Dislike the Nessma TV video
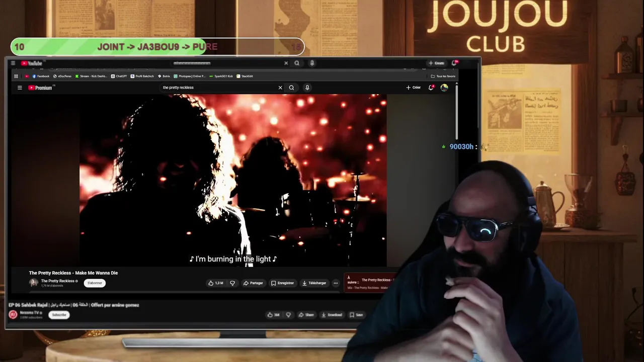 (x=288, y=315)
